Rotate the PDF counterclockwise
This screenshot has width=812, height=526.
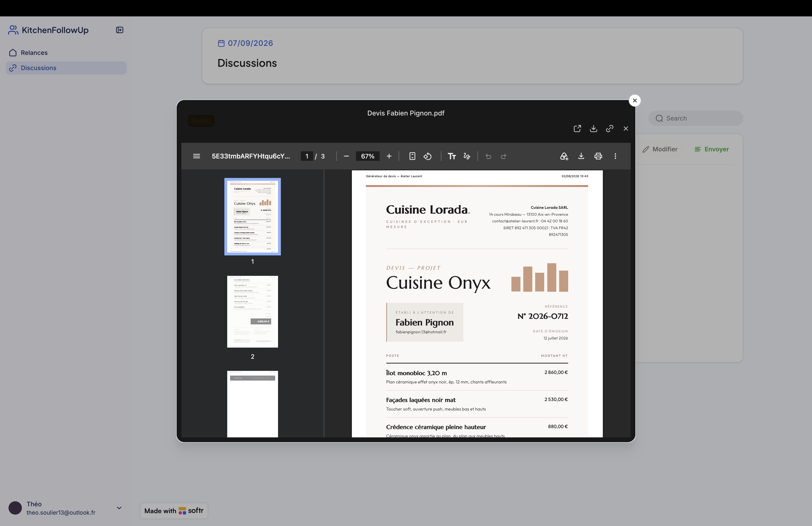[428, 156]
